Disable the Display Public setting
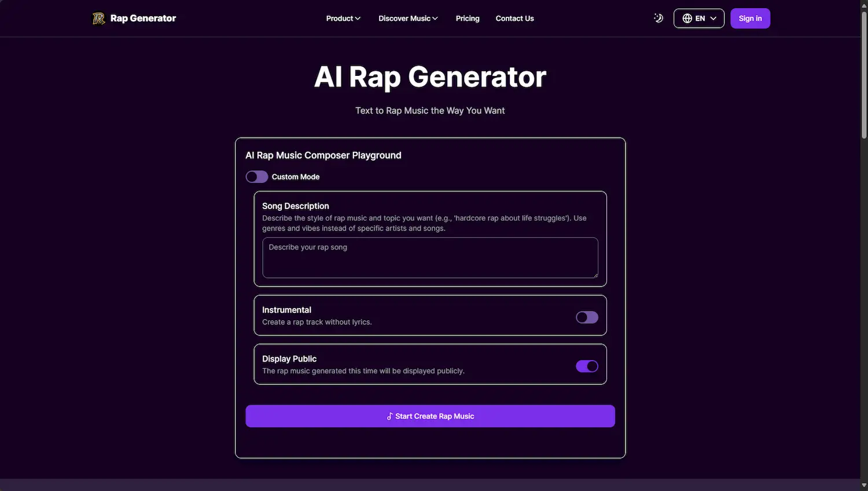This screenshot has width=868, height=491. 586,366
